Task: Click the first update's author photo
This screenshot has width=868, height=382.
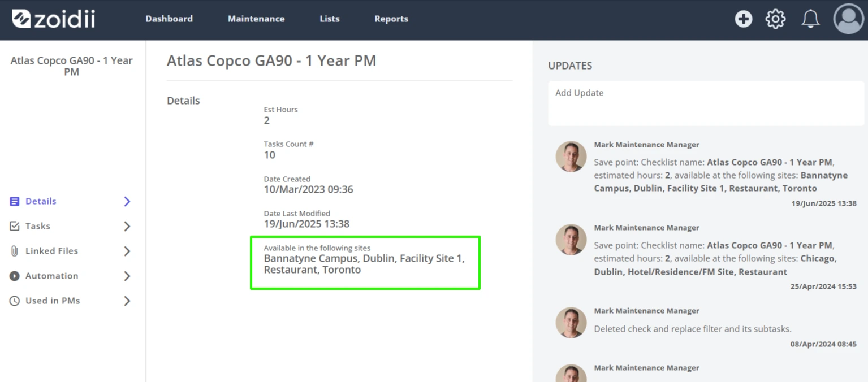Action: pyautogui.click(x=571, y=157)
